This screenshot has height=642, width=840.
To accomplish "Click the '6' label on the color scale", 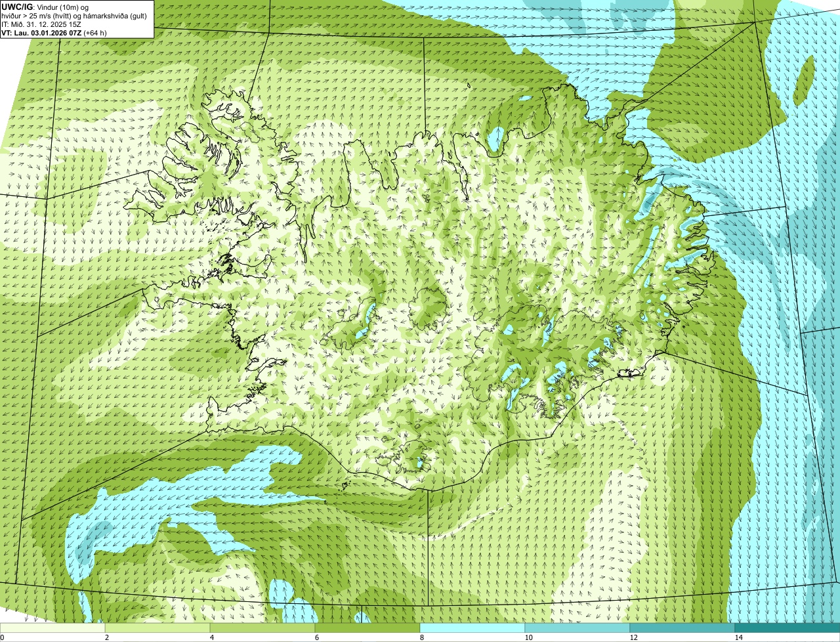I will click(317, 637).
